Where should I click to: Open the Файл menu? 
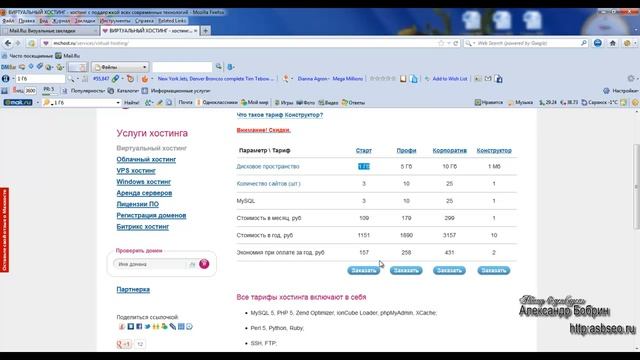[x=8, y=20]
